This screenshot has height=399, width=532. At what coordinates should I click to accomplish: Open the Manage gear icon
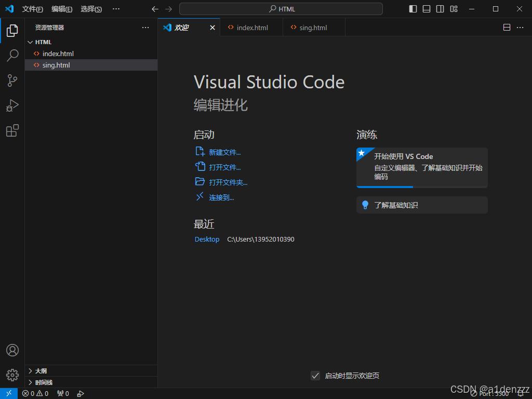point(12,375)
